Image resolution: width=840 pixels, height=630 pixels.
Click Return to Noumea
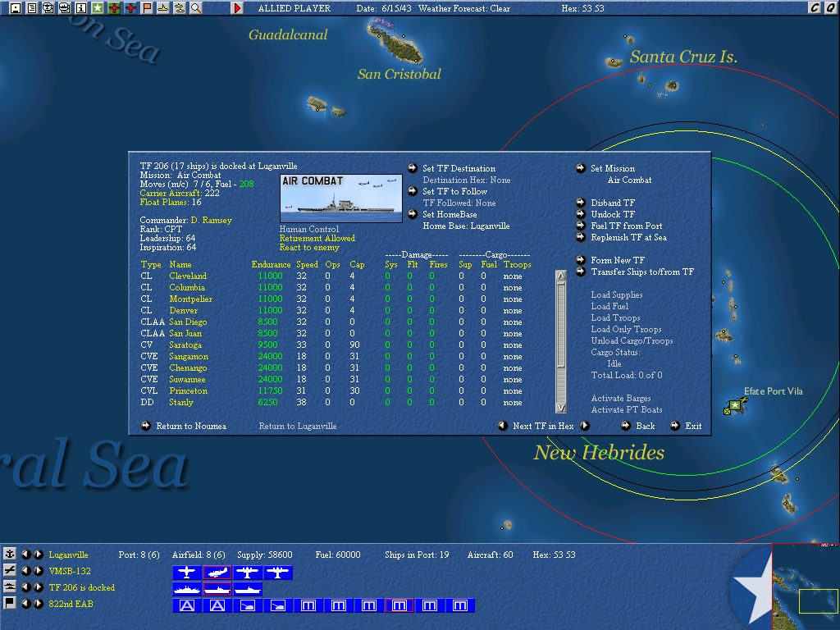(x=191, y=426)
